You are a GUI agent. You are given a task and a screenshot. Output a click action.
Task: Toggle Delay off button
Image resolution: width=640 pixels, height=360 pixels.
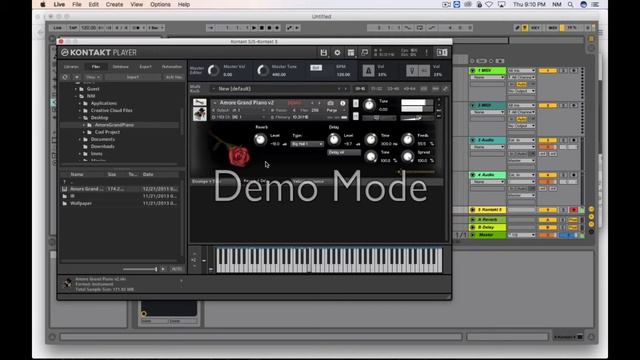tap(344, 152)
